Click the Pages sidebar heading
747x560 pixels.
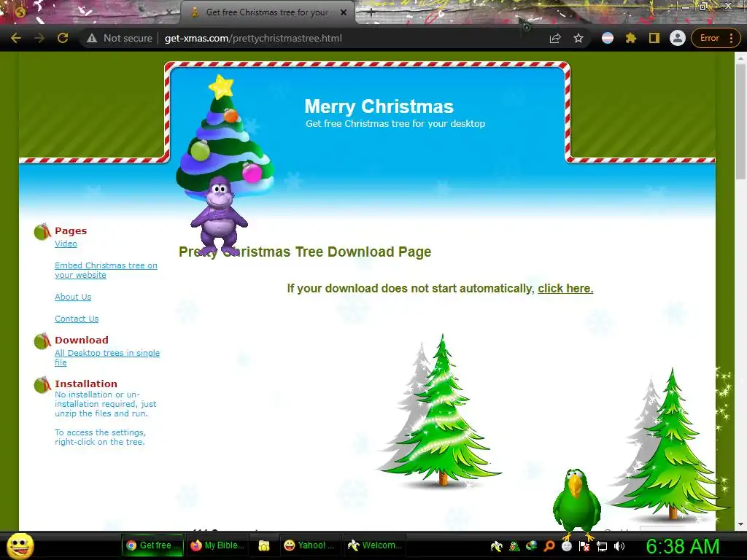point(71,231)
